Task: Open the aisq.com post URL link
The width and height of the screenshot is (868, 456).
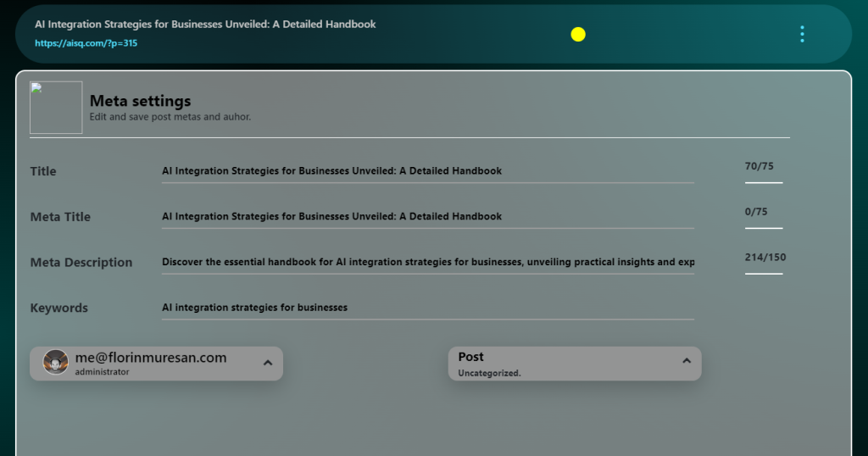Action: [x=86, y=43]
